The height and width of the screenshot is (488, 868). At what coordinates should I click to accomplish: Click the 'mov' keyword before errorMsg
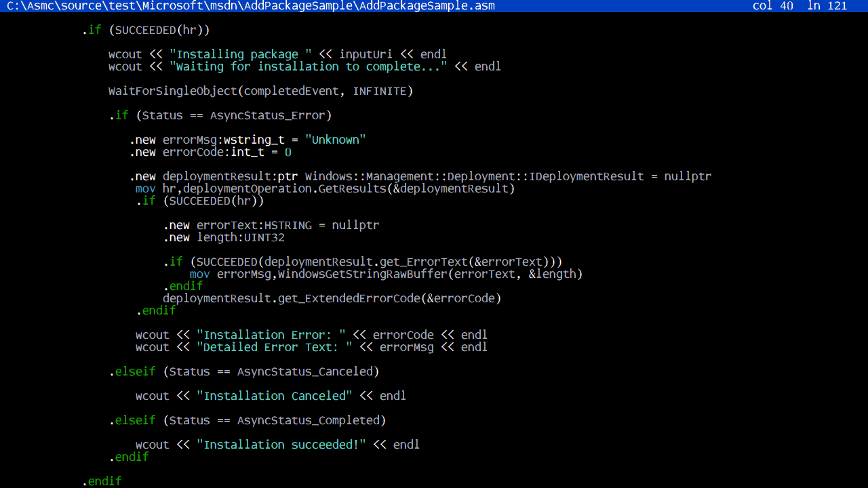tap(200, 274)
